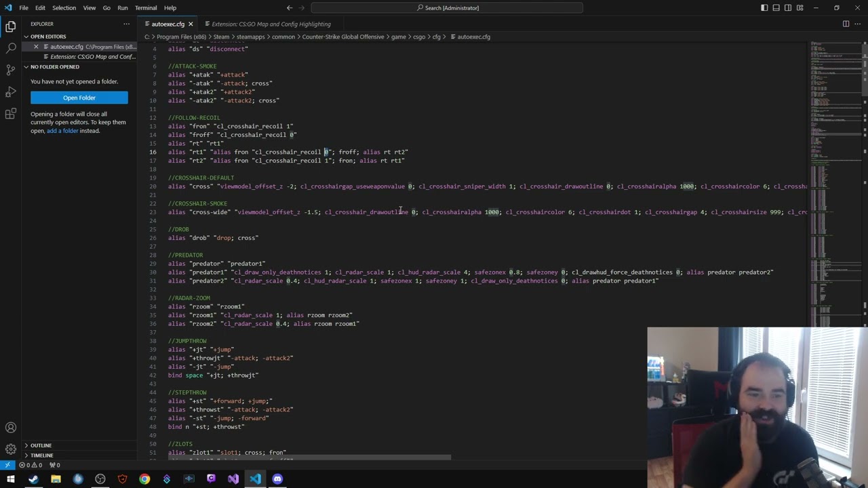Open the Help menu

(170, 8)
